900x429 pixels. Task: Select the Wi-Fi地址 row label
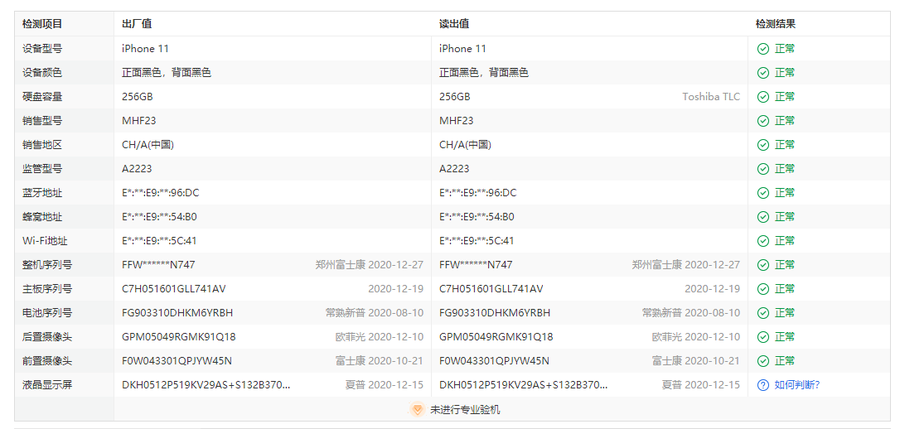coord(45,241)
